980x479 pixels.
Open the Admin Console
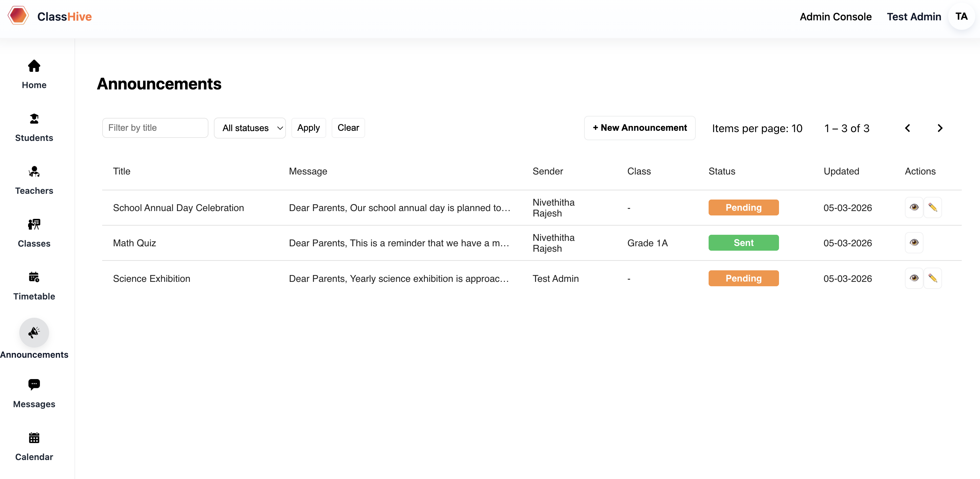pyautogui.click(x=836, y=17)
